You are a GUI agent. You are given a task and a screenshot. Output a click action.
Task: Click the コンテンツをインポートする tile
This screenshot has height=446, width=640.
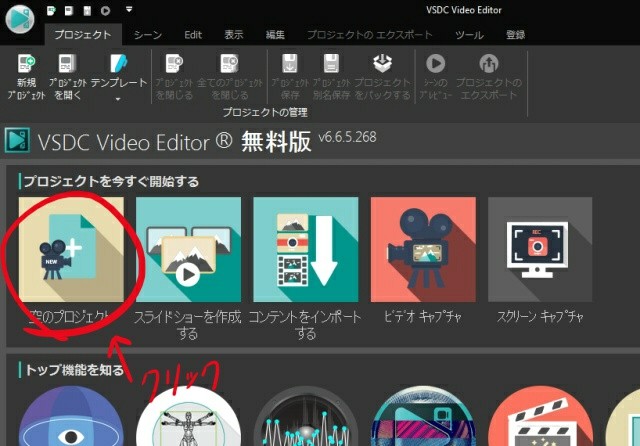coord(306,250)
